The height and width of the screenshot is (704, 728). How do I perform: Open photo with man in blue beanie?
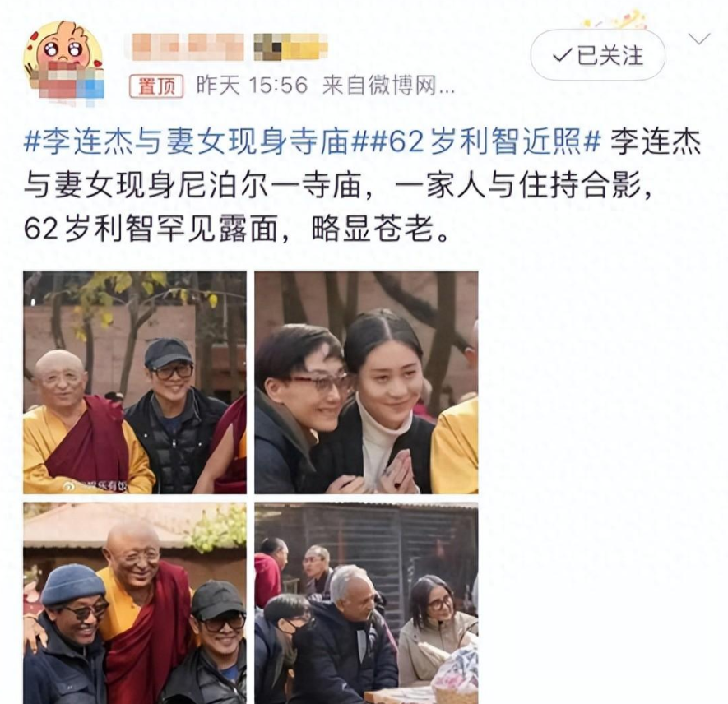[135, 603]
